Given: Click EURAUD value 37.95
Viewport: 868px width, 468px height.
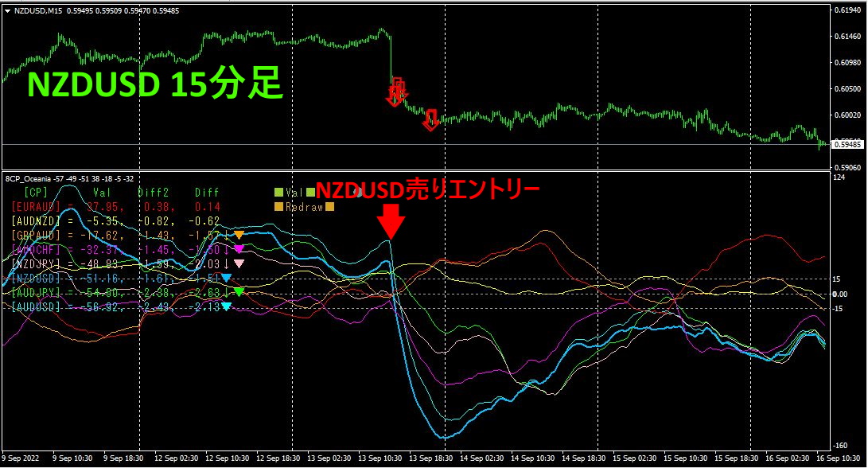Looking at the screenshot, I should pyautogui.click(x=103, y=207).
